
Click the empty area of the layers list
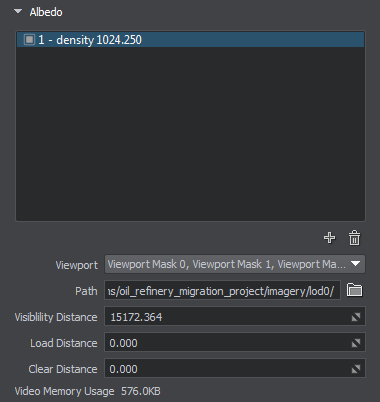(x=190, y=133)
